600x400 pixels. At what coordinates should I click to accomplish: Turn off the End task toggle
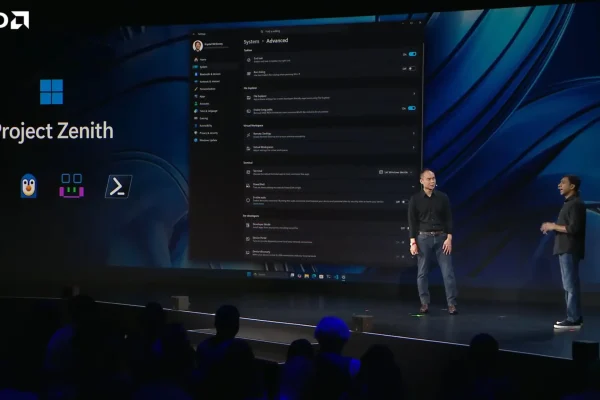tap(412, 54)
